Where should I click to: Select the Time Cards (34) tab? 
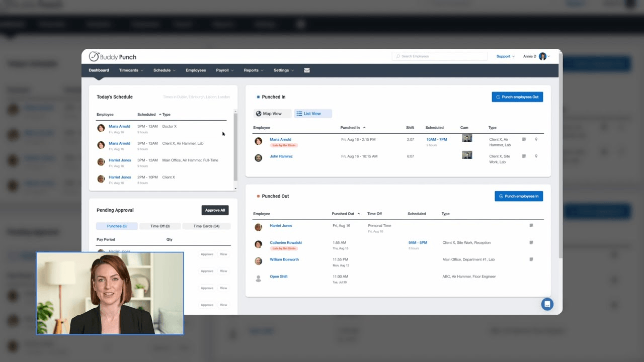[x=206, y=226]
